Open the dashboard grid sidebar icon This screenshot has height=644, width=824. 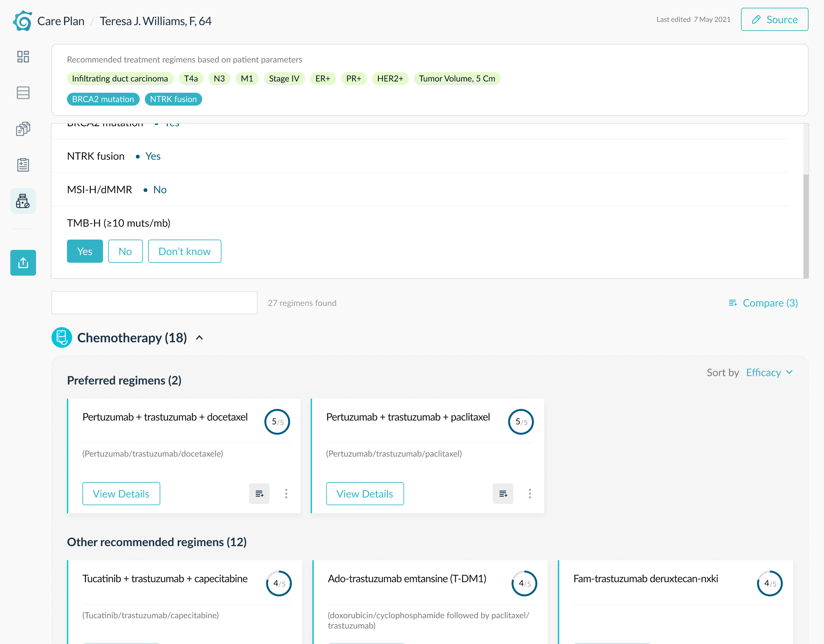pos(23,57)
